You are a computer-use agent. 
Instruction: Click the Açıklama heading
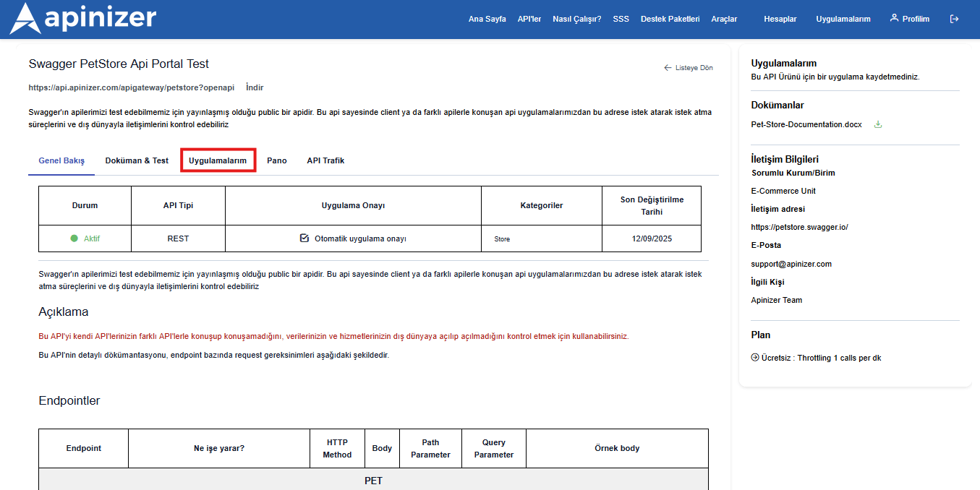[x=64, y=312]
